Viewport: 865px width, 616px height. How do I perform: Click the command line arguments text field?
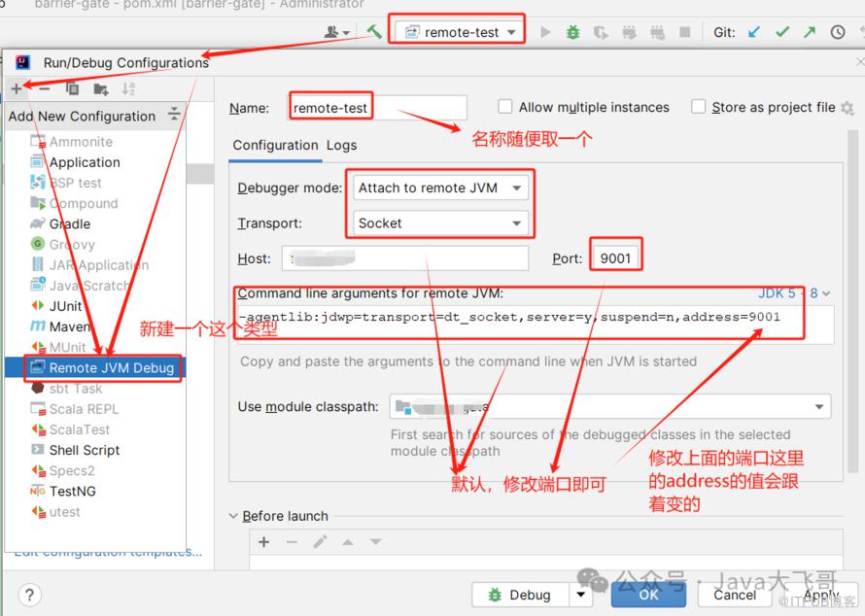[x=536, y=325]
